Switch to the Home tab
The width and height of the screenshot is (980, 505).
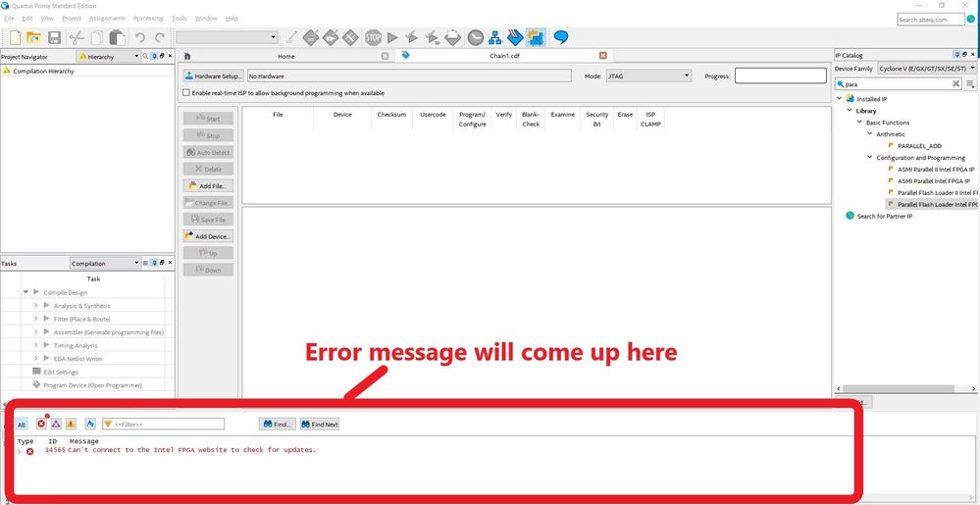click(x=285, y=56)
